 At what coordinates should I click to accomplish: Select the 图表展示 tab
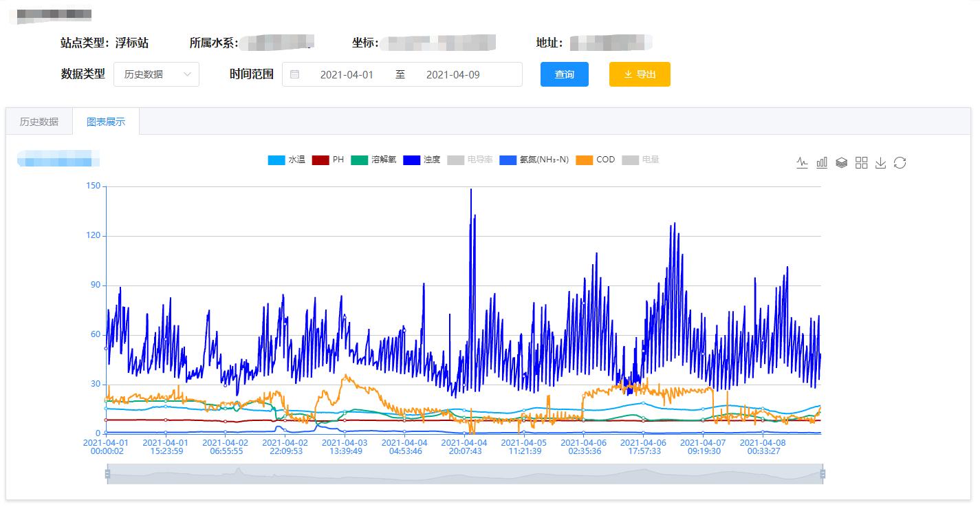106,122
